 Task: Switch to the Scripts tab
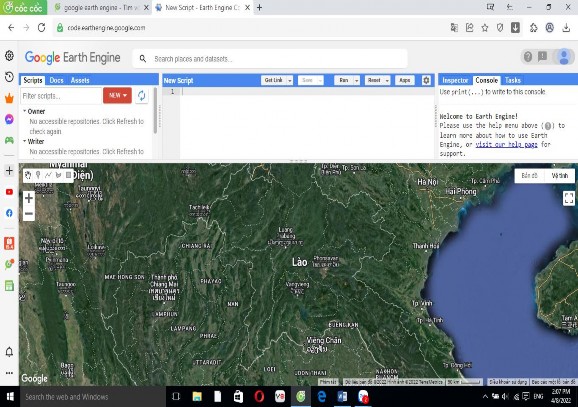[x=33, y=80]
